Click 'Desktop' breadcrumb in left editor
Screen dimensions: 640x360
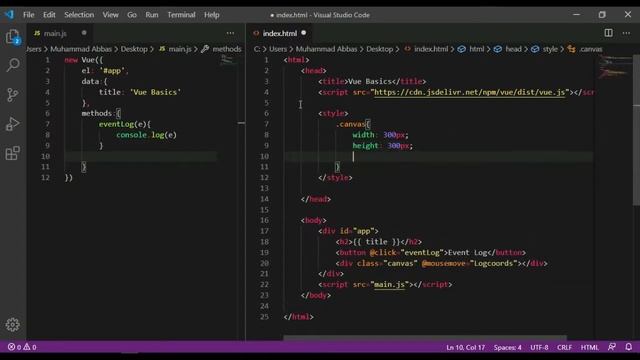coord(134,49)
